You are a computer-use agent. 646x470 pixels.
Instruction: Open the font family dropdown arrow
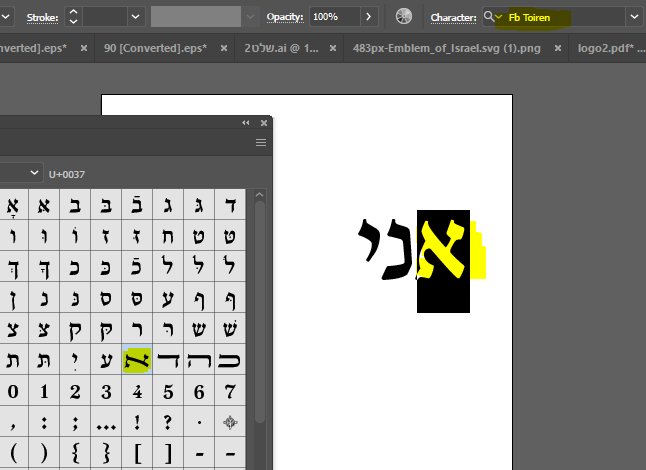coord(634,17)
